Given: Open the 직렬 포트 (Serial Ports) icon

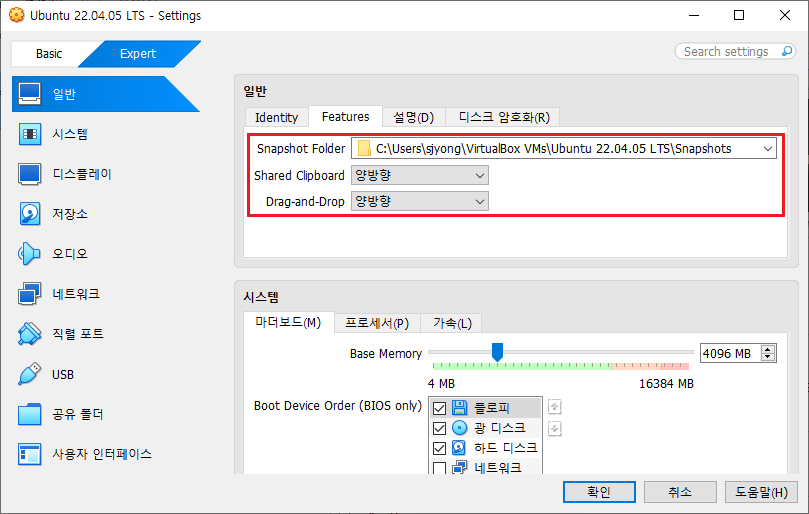Looking at the screenshot, I should coord(29,334).
